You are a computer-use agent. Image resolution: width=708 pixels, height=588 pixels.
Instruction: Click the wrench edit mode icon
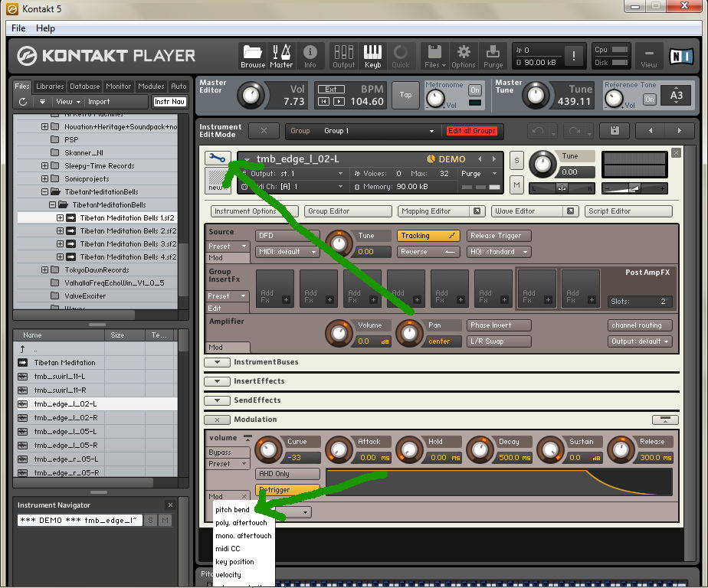tap(218, 158)
